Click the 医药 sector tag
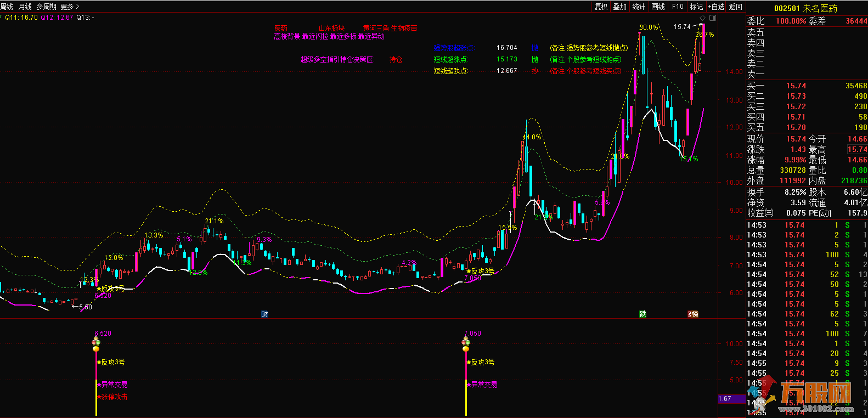The image size is (868, 418). (x=281, y=28)
